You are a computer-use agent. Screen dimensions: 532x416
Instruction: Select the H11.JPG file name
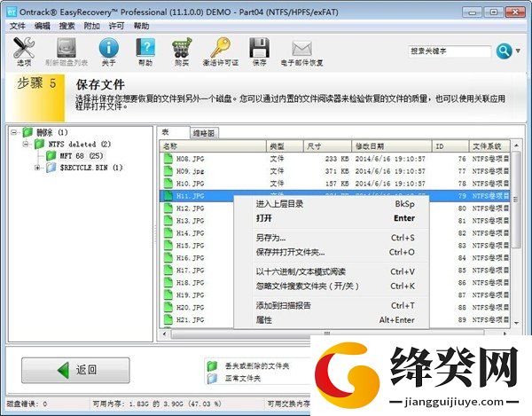click(x=190, y=196)
